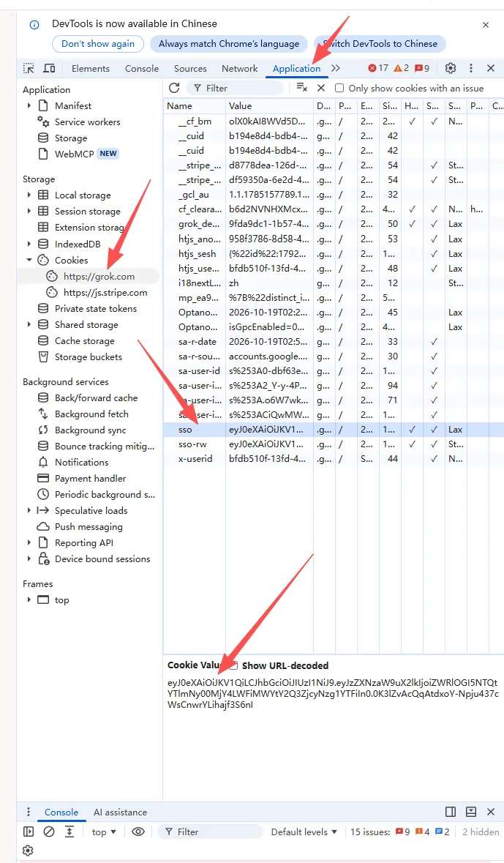Screen dimensions: 504x863
Task: Switch to the Console panel tab
Action: [142, 68]
